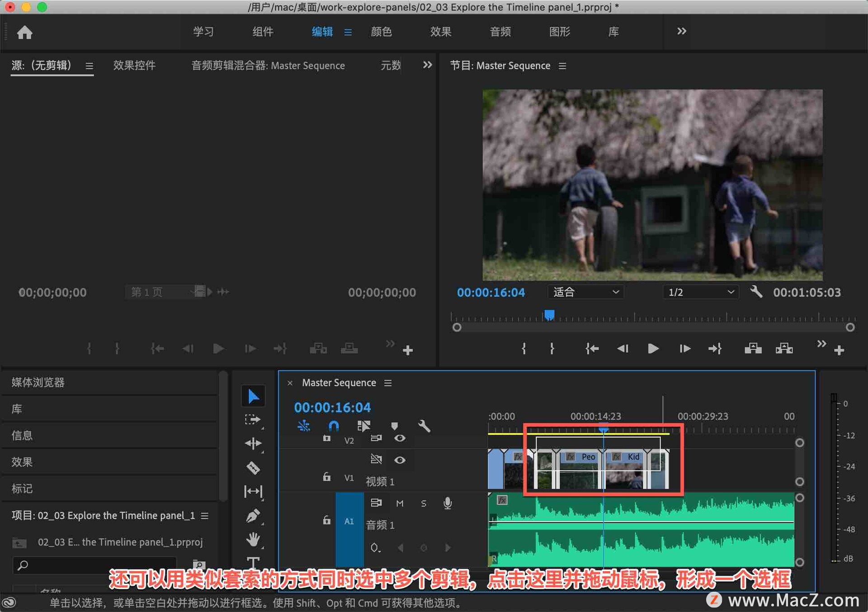The width and height of the screenshot is (868, 612).
Task: Select the Pen tool
Action: click(253, 515)
